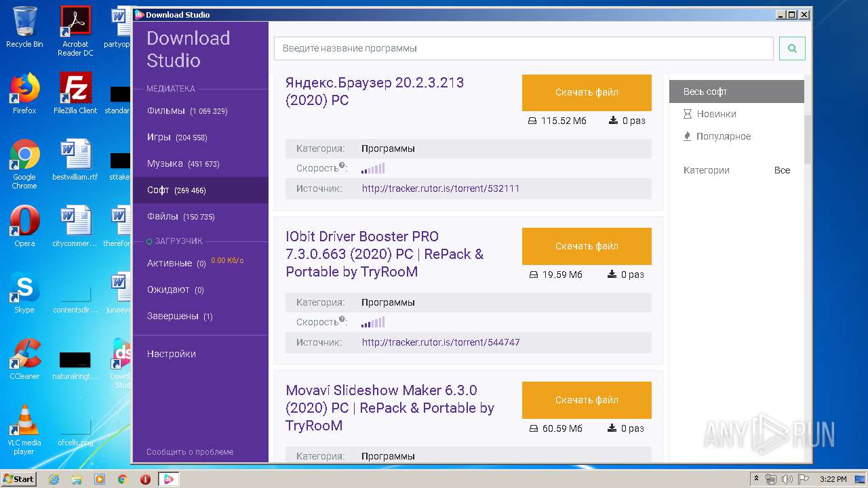Open Фильмы media section
The height and width of the screenshot is (488, 868).
(201, 110)
